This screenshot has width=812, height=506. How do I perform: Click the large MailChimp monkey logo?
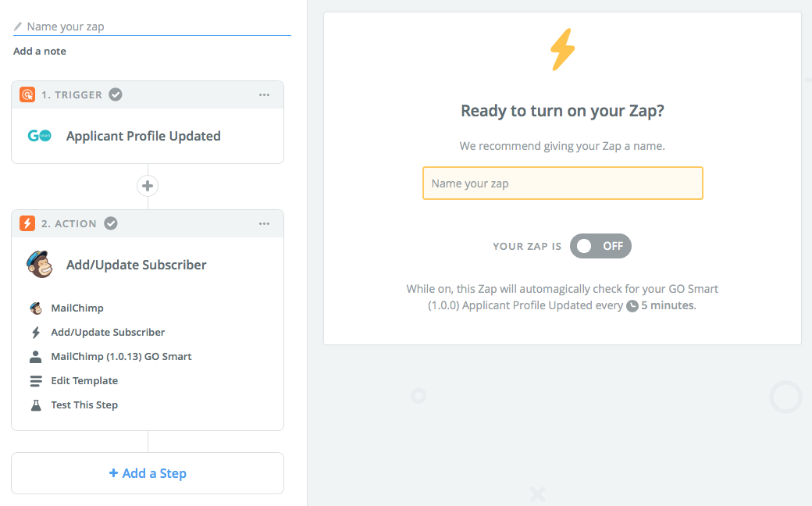(40, 264)
